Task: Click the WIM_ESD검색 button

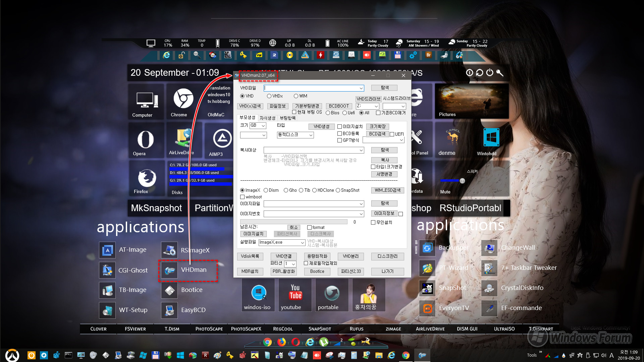Action: [387, 190]
